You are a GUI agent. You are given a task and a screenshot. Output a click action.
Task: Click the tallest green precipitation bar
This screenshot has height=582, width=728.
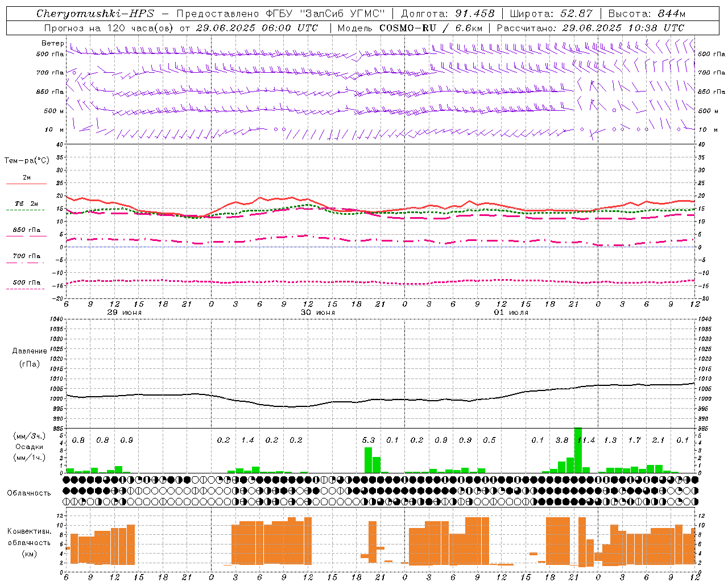(x=578, y=450)
